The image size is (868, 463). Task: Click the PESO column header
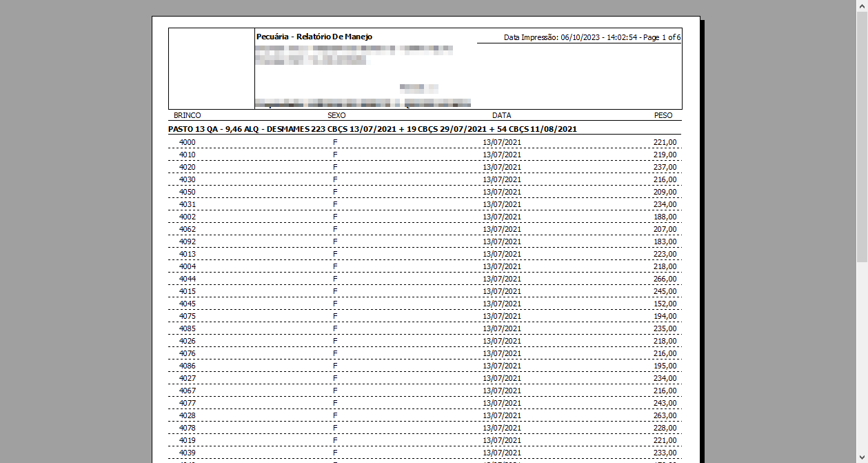click(x=663, y=115)
